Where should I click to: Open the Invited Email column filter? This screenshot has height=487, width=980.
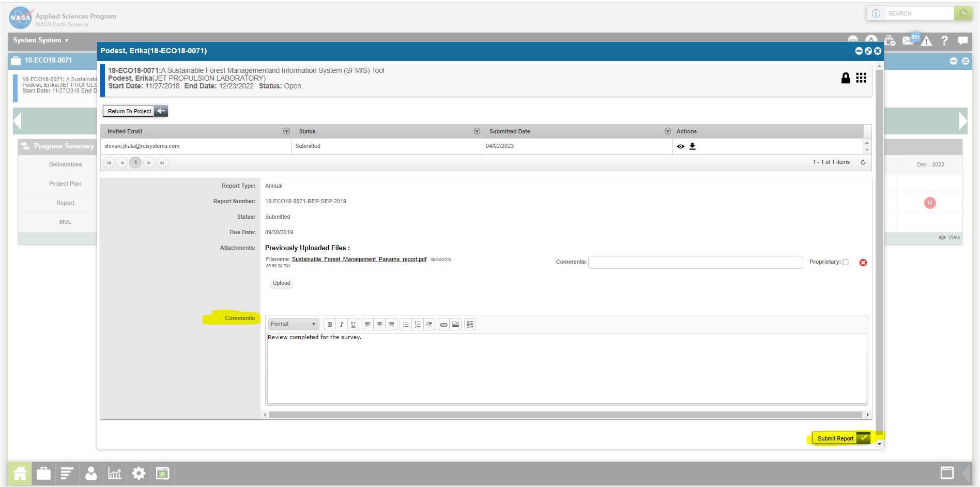286,131
